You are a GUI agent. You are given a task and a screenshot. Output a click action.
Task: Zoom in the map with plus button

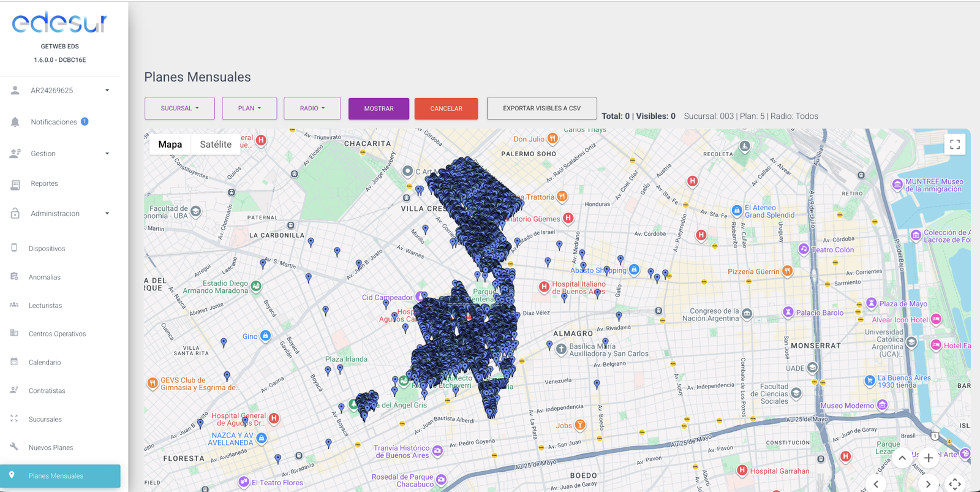[929, 458]
